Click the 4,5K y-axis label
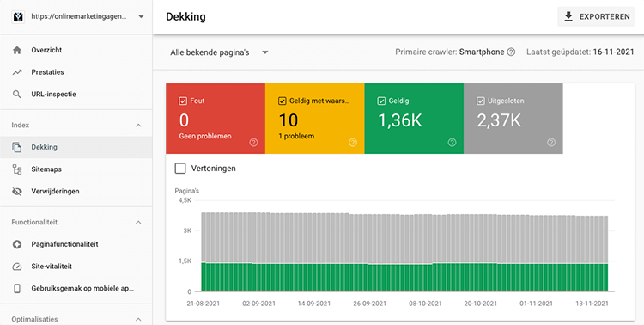 (x=185, y=200)
